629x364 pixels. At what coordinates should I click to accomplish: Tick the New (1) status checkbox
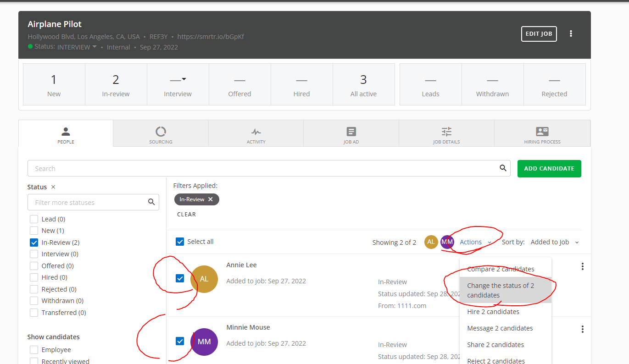33,231
